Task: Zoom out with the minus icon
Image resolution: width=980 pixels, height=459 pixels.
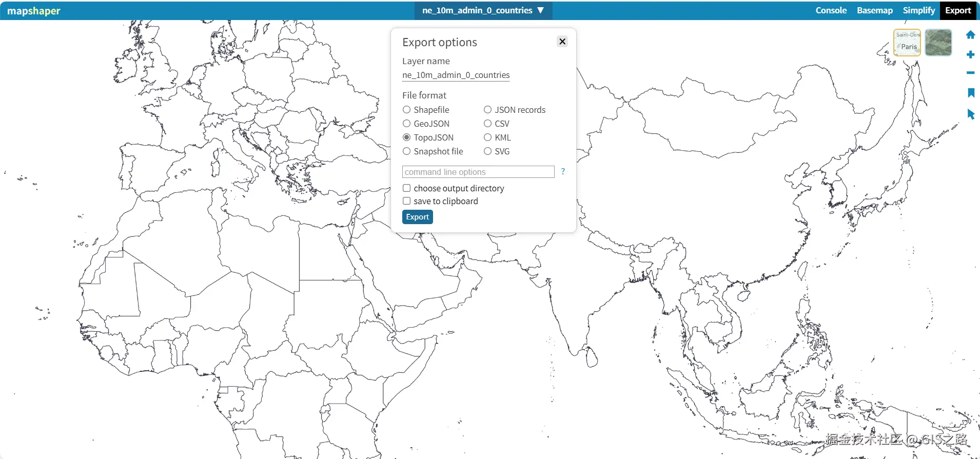Action: (x=970, y=73)
